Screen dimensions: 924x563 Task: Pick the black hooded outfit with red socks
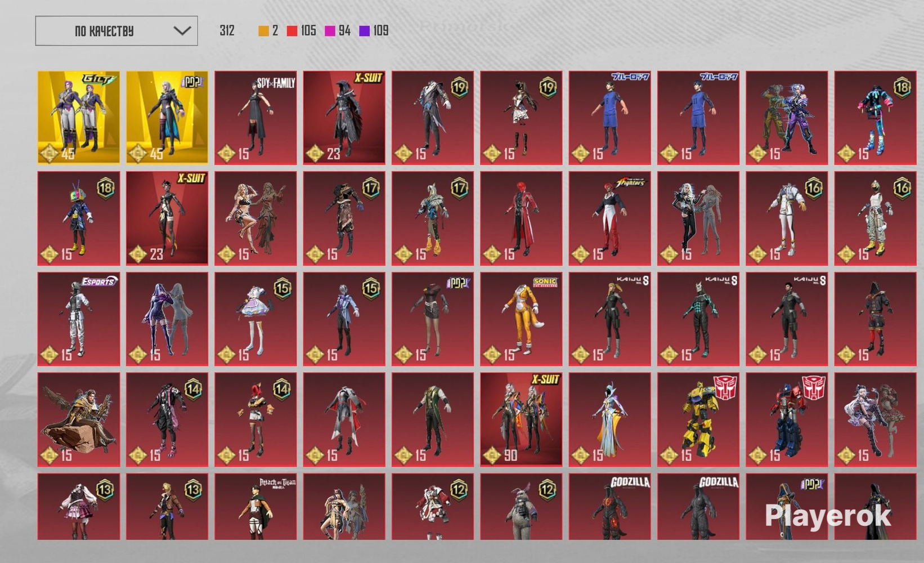click(x=876, y=319)
